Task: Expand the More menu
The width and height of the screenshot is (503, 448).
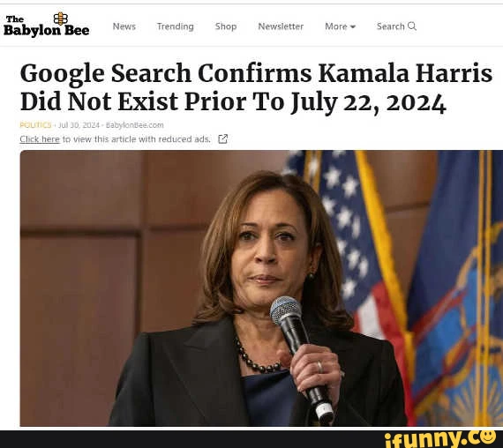Action: pyautogui.click(x=340, y=26)
